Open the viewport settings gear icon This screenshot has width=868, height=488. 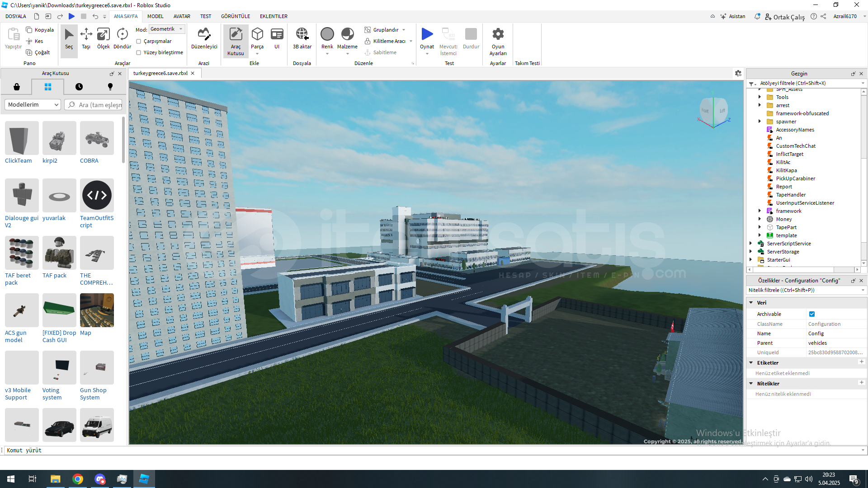click(x=738, y=73)
